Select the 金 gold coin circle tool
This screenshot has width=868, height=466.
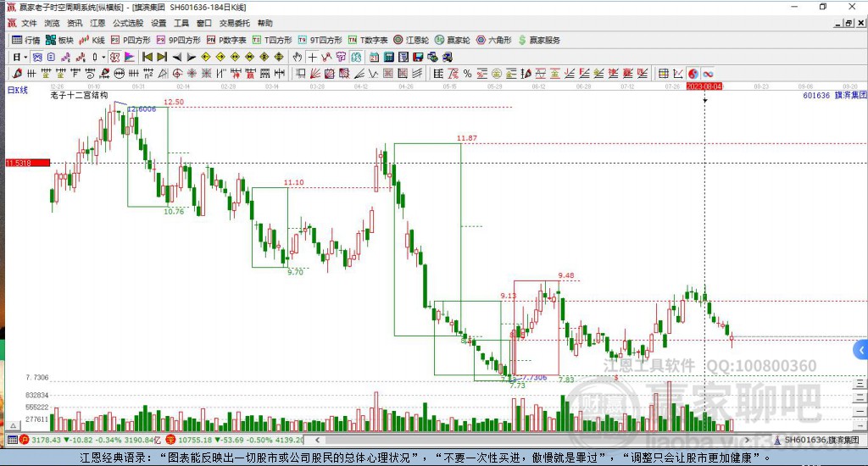click(x=497, y=73)
